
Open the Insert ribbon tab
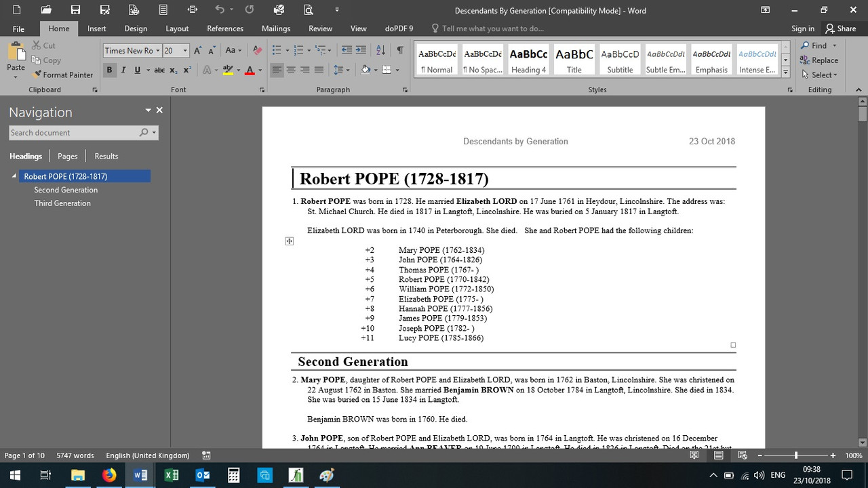click(96, 28)
